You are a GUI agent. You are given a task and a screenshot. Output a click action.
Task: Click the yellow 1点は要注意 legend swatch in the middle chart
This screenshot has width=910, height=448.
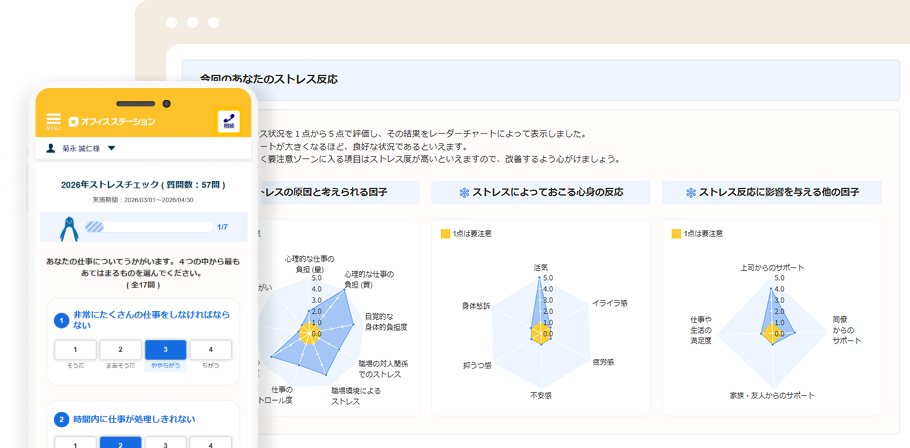(445, 234)
